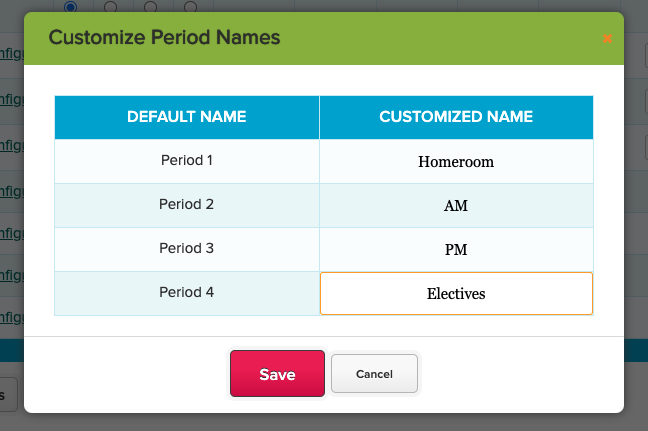Click the Period 3 default name cell
The height and width of the screenshot is (431, 648).
tap(187, 249)
